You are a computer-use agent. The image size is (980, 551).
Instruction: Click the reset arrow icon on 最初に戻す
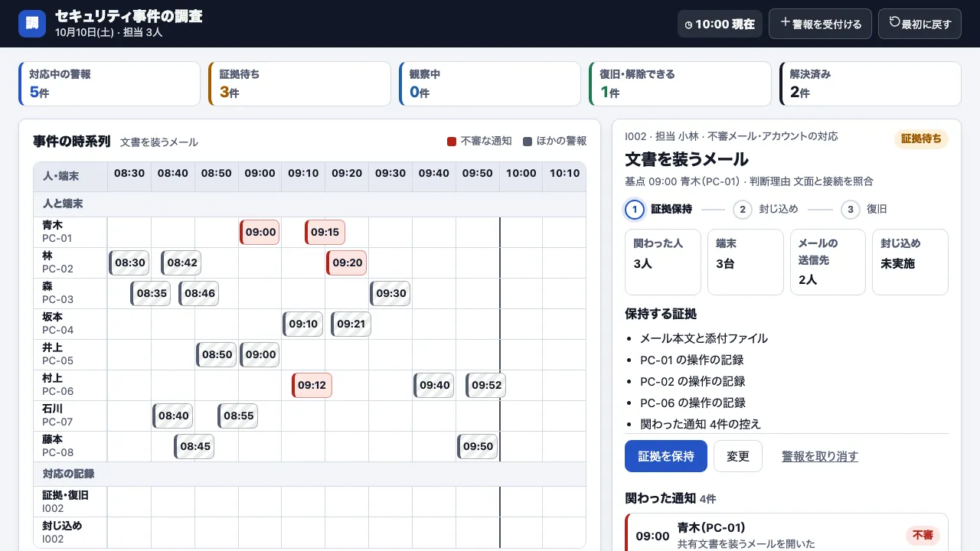click(894, 23)
